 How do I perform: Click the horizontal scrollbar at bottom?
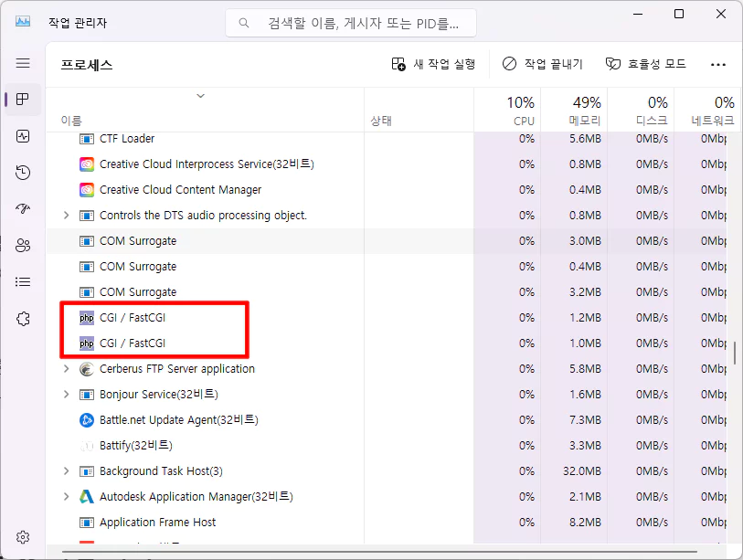[x=379, y=552]
